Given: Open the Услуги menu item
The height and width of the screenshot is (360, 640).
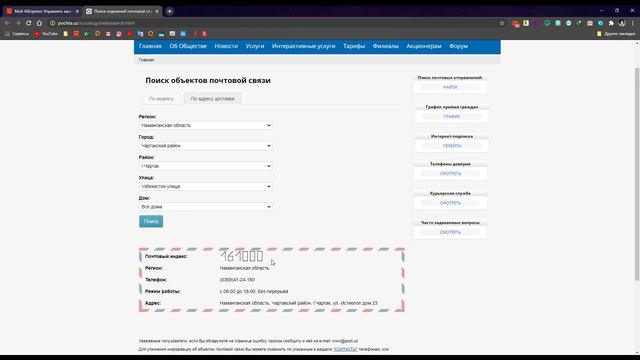Looking at the screenshot, I should 255,46.
